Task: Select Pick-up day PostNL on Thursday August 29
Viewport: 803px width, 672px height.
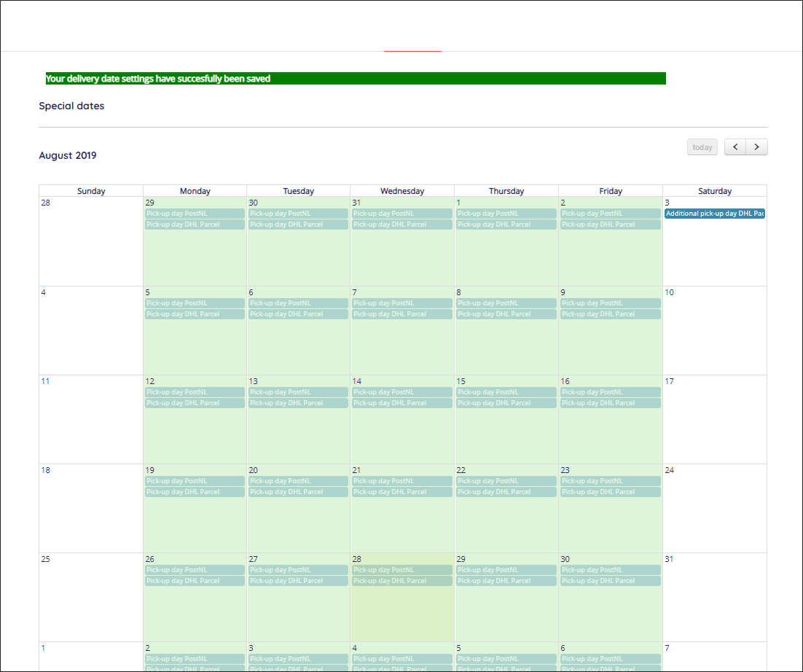Action: tap(506, 570)
